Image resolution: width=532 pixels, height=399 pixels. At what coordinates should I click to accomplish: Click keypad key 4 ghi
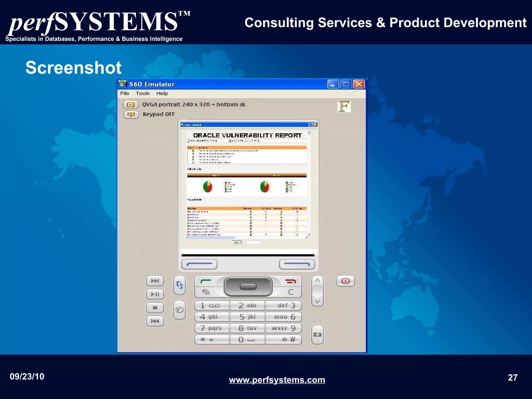coord(212,317)
